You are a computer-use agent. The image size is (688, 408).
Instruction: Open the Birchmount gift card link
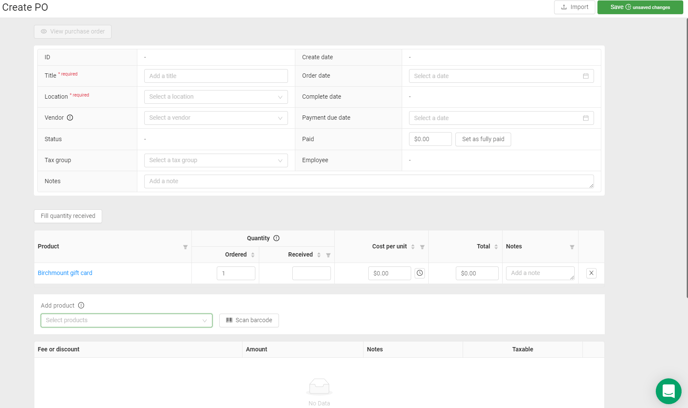(65, 273)
